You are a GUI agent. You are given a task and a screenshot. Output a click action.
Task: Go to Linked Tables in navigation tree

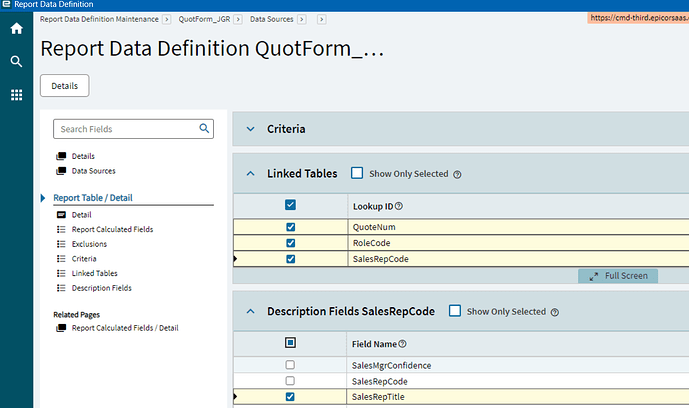(x=95, y=273)
